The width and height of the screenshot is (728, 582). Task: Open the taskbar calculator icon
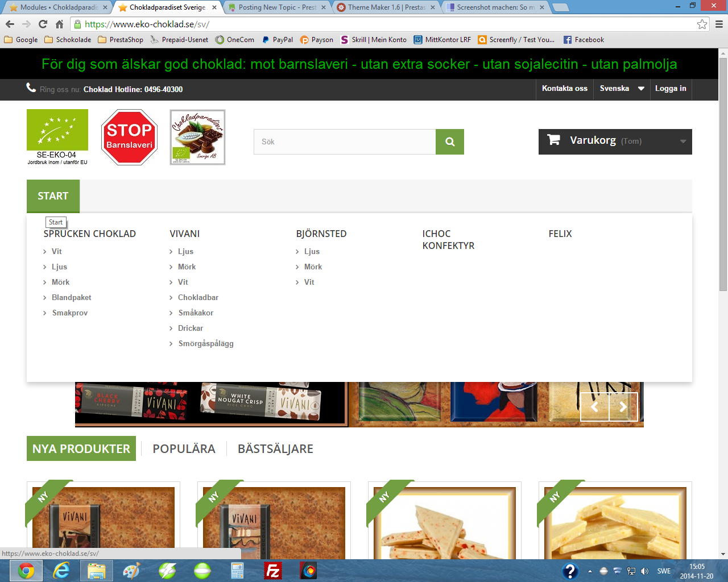[x=237, y=571]
